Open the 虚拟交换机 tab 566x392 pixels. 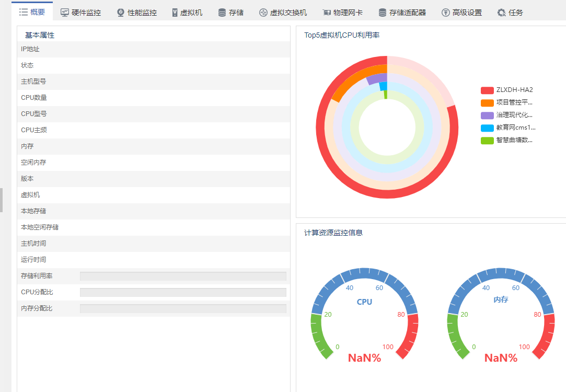[x=283, y=13]
